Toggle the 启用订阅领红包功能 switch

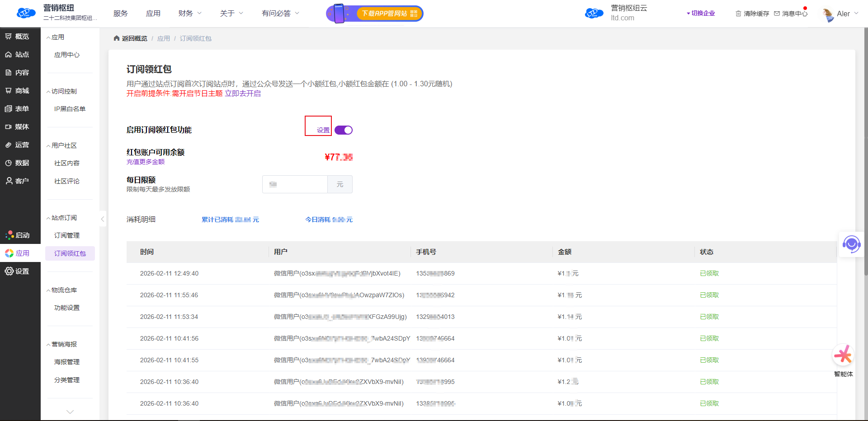click(x=344, y=130)
